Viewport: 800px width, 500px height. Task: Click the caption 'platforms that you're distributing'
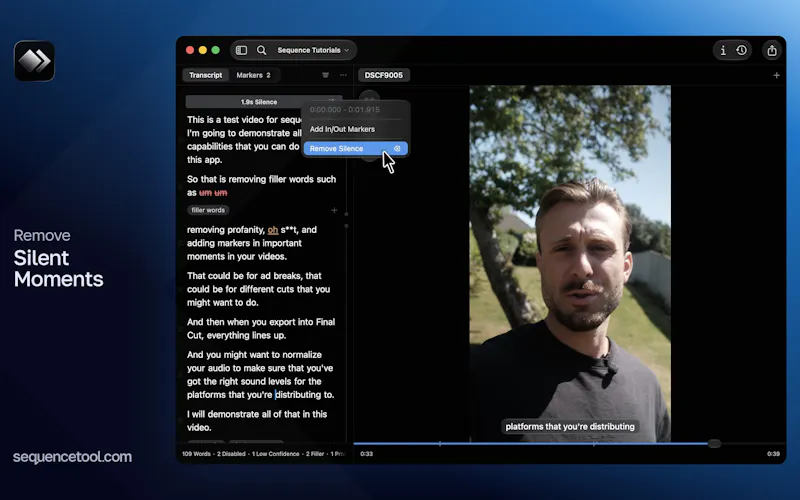point(570,427)
